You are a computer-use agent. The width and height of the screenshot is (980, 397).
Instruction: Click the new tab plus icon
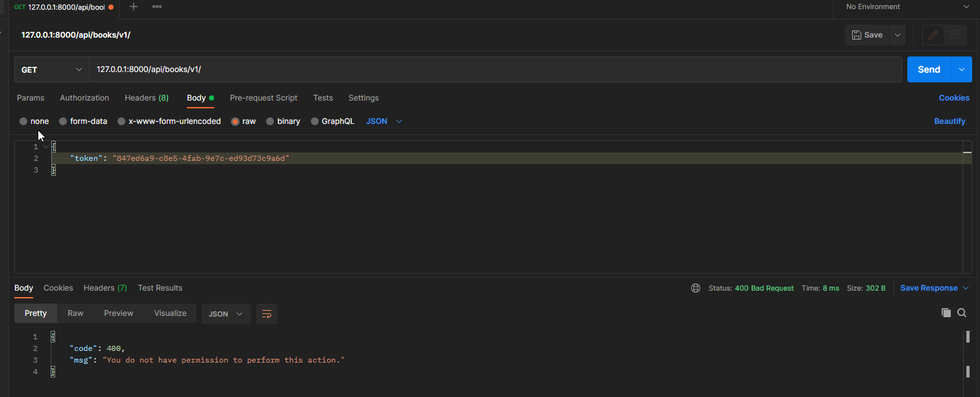coord(134,6)
